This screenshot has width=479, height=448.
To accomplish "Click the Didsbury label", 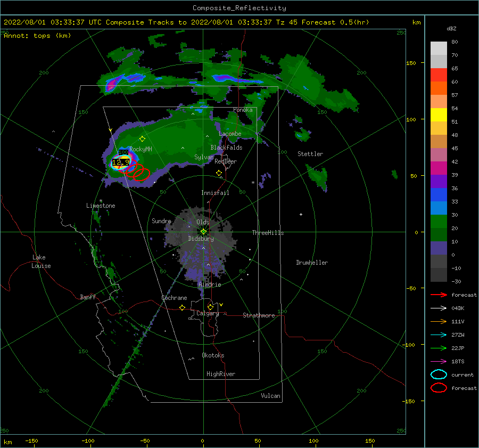I will click(201, 239).
